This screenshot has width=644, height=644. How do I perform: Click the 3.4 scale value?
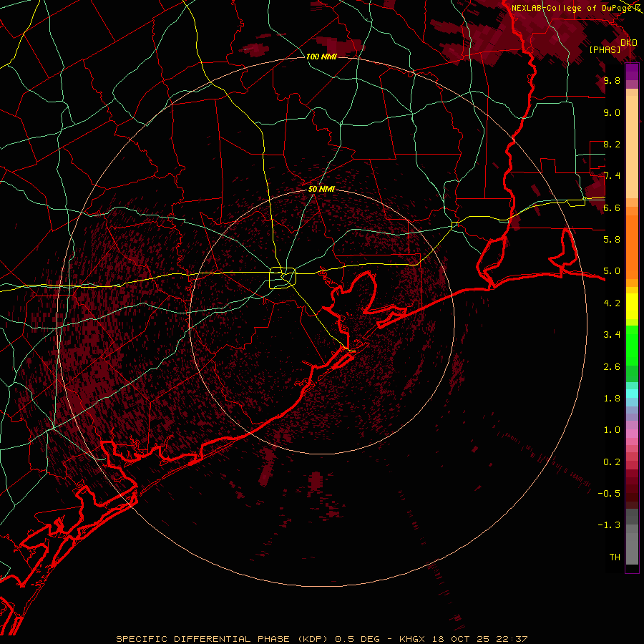pyautogui.click(x=612, y=335)
